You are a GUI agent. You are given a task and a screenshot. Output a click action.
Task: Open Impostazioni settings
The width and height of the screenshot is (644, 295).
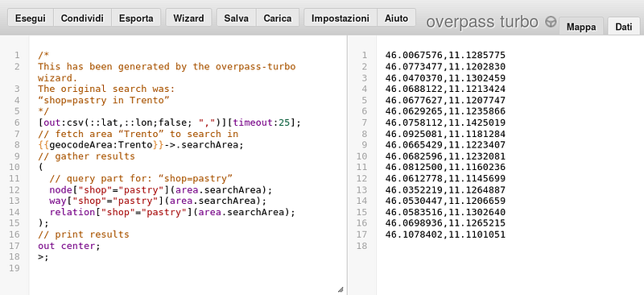(341, 18)
